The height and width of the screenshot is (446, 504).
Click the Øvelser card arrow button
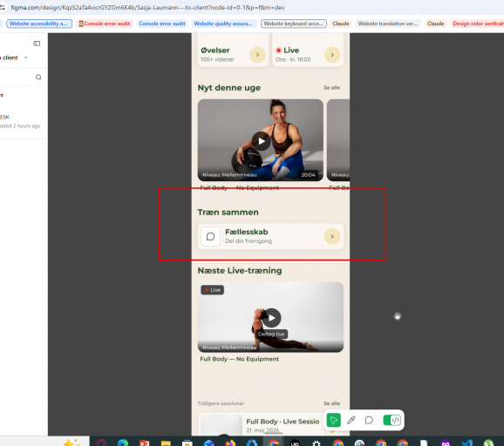[x=257, y=55]
